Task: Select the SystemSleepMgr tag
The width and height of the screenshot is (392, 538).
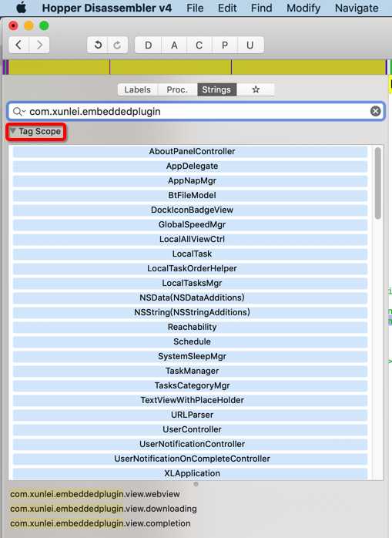Action: [190, 356]
